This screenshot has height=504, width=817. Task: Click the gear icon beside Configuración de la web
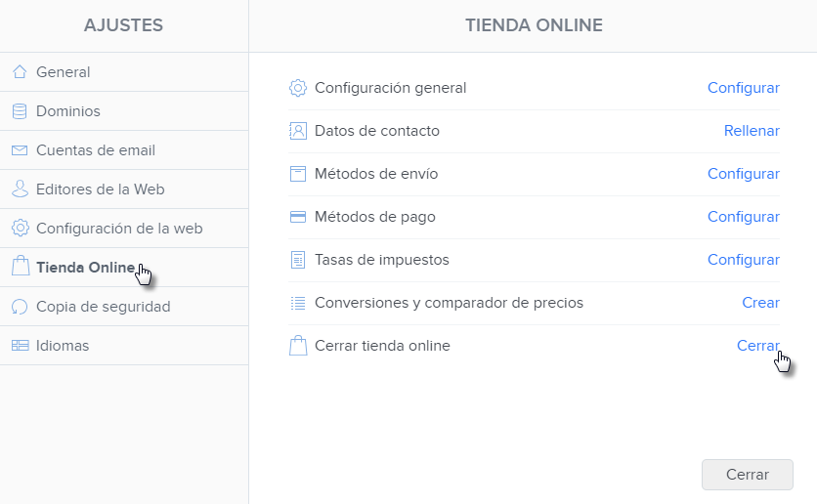click(20, 229)
